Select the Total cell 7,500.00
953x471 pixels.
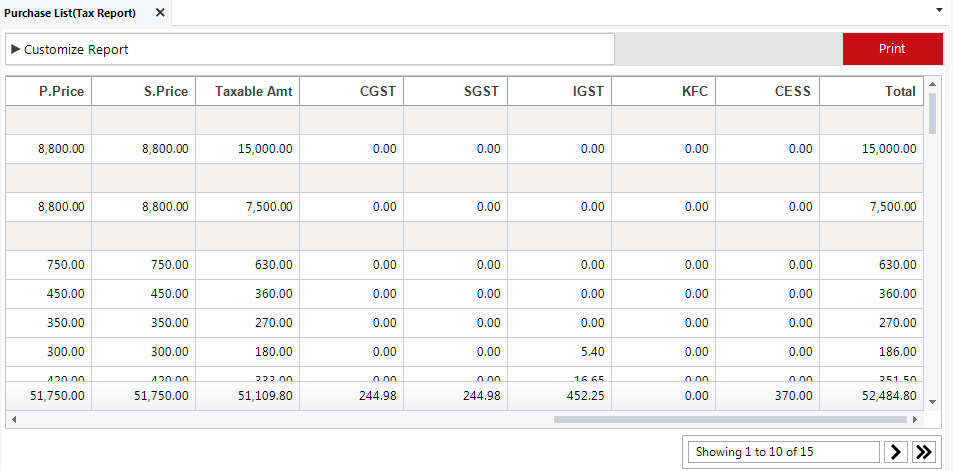(x=871, y=207)
